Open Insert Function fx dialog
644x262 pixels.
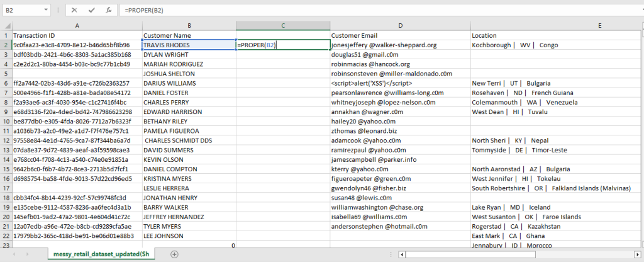coord(108,10)
